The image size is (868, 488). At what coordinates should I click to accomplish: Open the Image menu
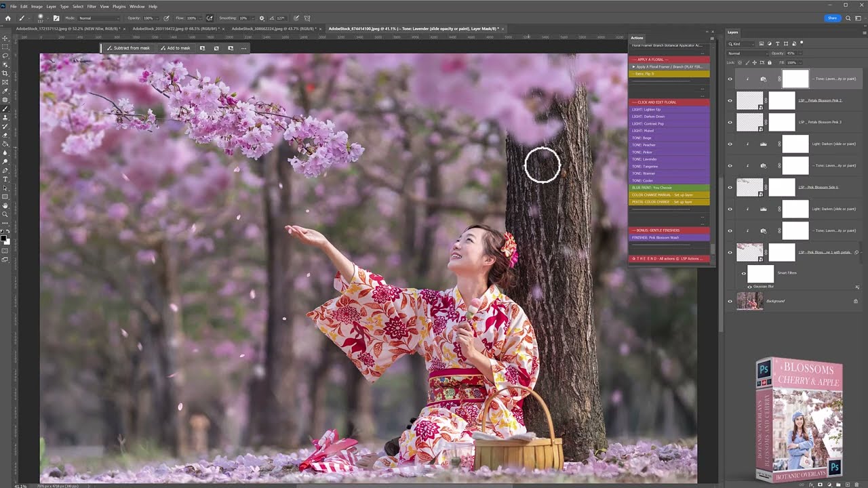(37, 6)
